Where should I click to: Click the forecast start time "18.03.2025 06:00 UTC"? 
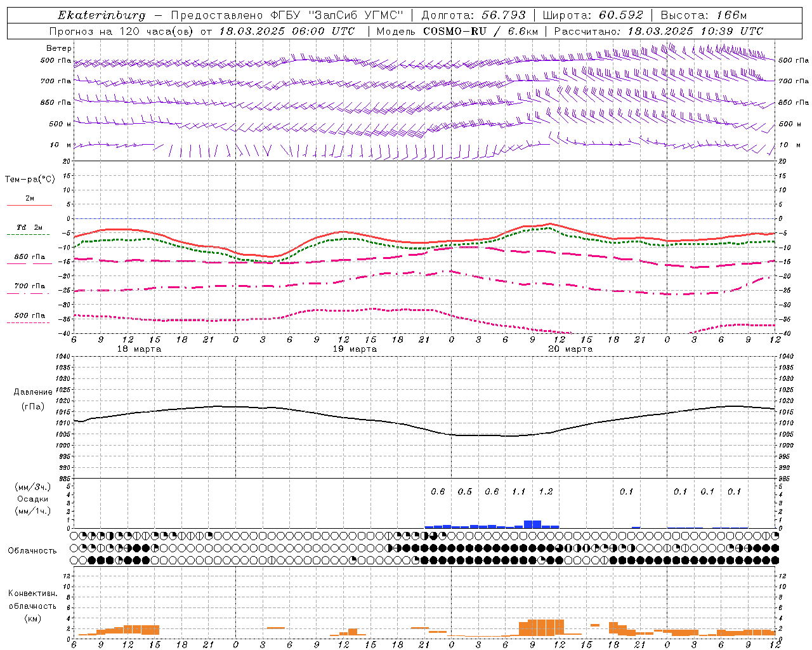287,31
